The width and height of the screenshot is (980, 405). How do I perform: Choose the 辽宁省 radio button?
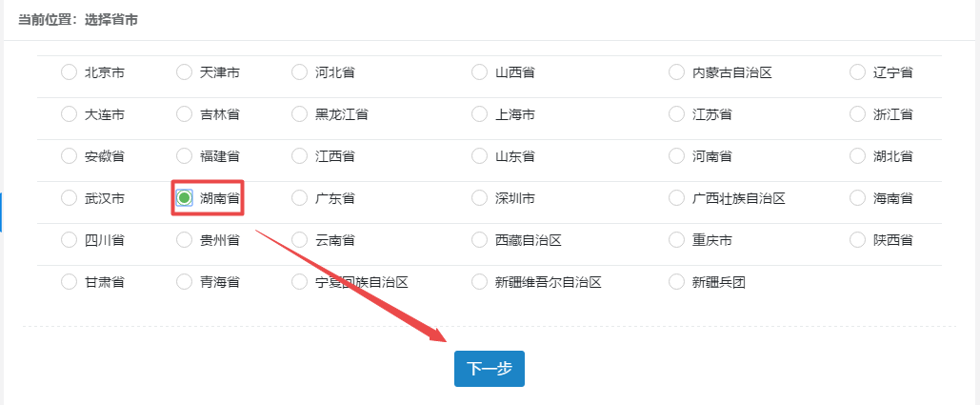(857, 72)
